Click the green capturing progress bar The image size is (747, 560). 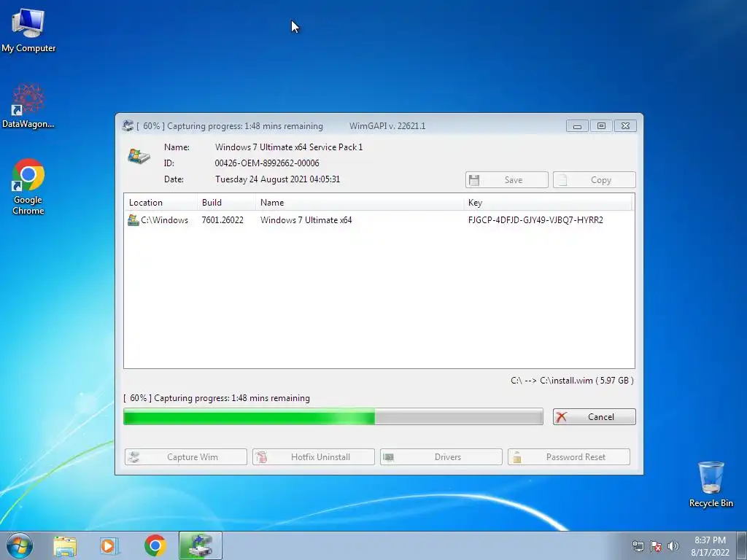pyautogui.click(x=333, y=416)
